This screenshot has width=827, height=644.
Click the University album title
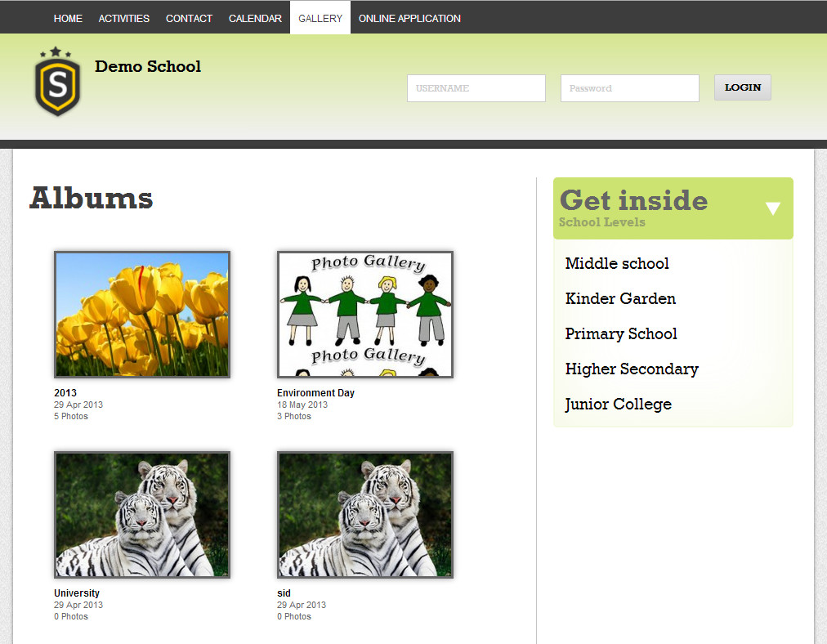click(77, 593)
